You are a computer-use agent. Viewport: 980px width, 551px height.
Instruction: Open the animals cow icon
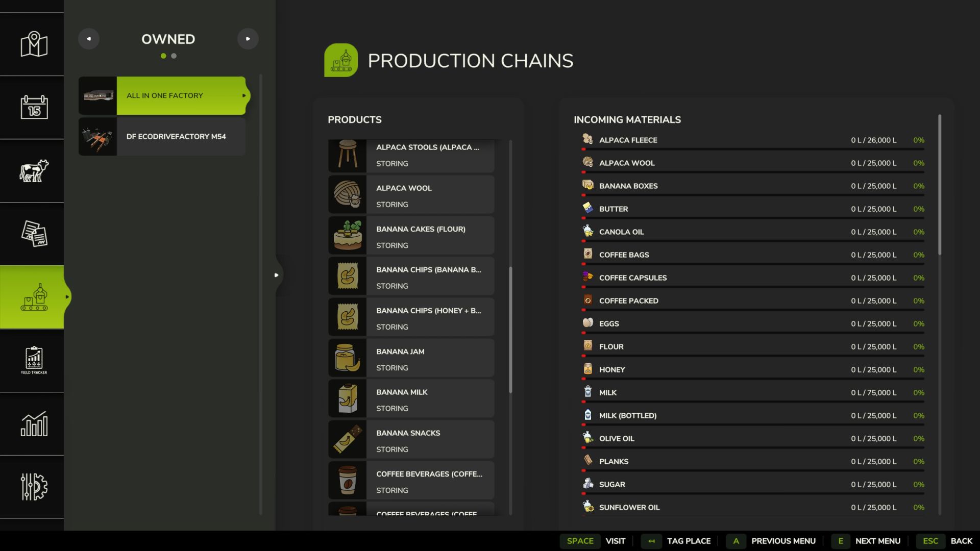(34, 170)
